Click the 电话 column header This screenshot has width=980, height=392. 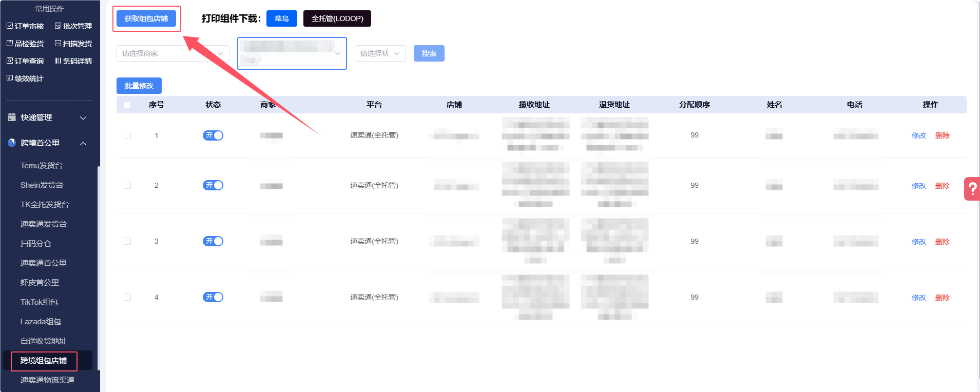[855, 105]
